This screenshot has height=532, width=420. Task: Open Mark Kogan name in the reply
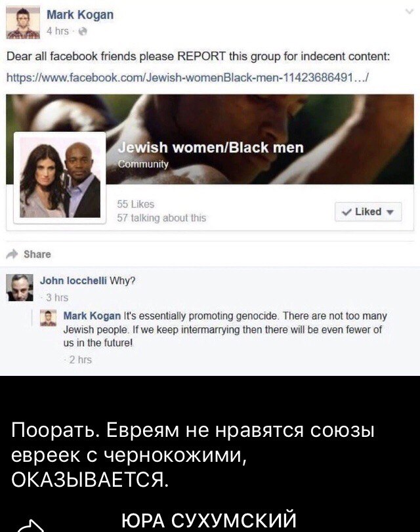pyautogui.click(x=92, y=316)
